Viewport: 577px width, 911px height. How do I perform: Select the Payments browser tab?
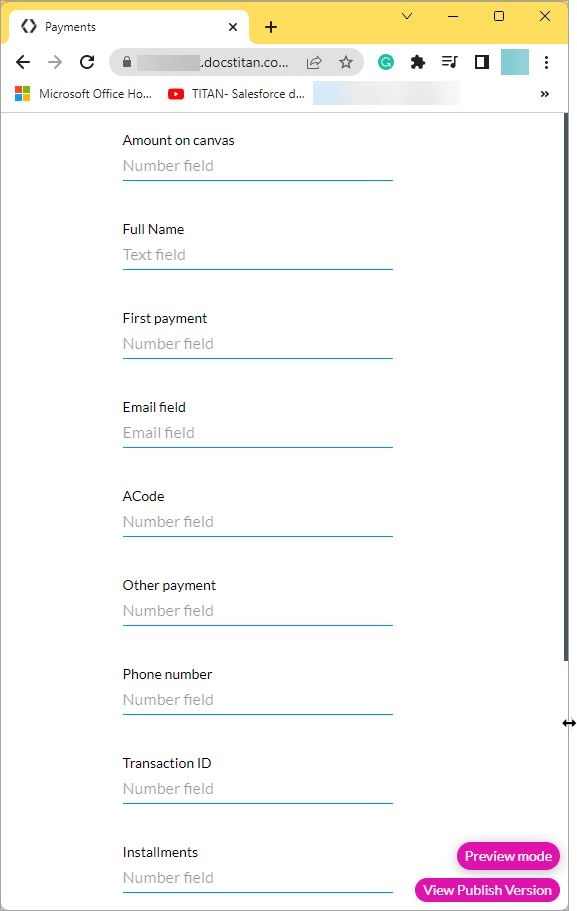pyautogui.click(x=120, y=26)
